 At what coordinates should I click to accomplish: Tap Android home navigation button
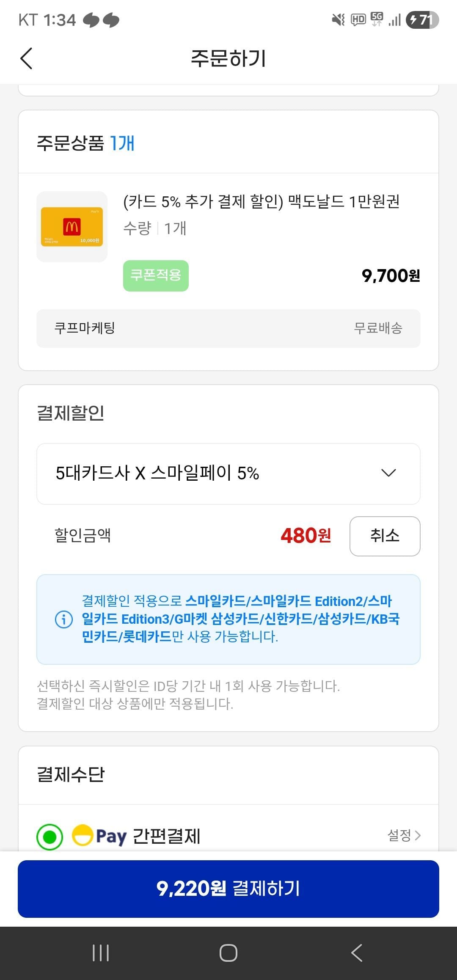coord(228,953)
